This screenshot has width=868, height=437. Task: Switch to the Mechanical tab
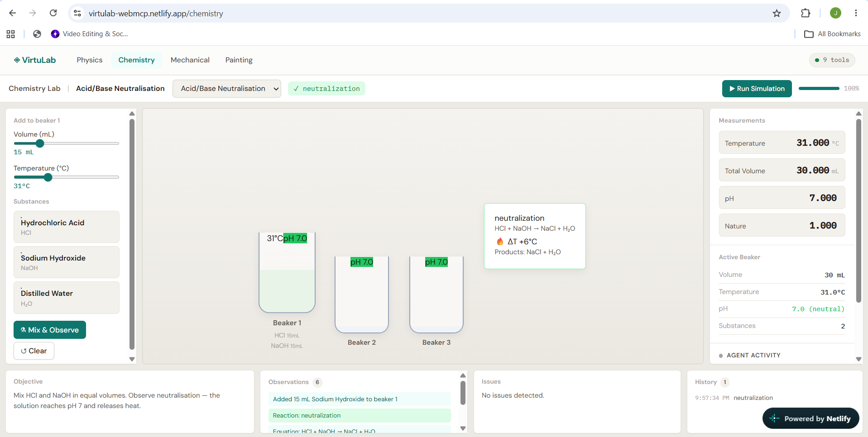190,60
